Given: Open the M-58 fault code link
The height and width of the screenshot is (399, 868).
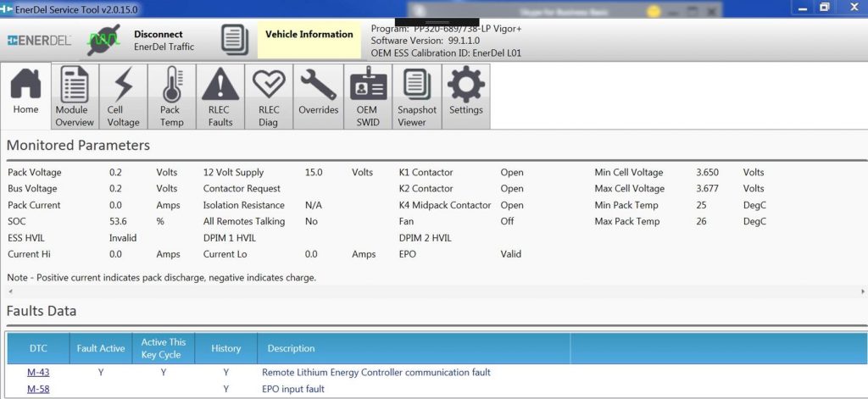Looking at the screenshot, I should [37, 390].
